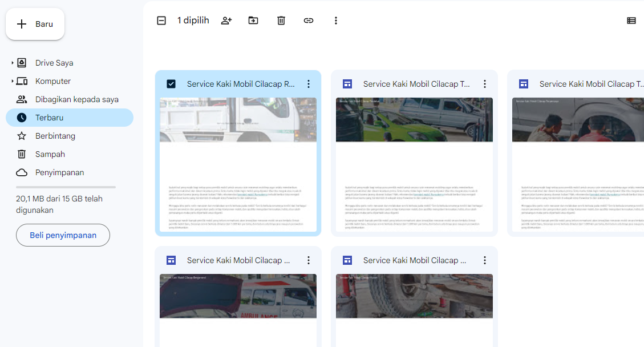
Task: Click the 20,1 MB dari 15 GB text
Action: pyautogui.click(x=59, y=204)
